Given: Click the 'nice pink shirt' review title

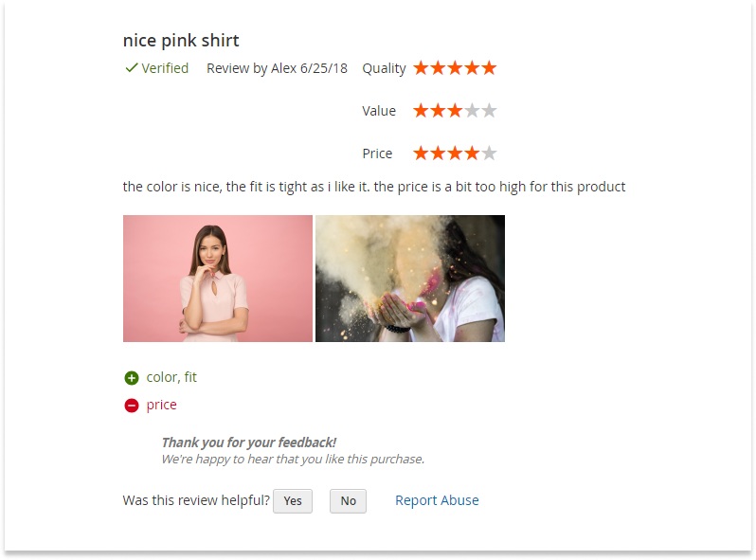Looking at the screenshot, I should point(181,41).
